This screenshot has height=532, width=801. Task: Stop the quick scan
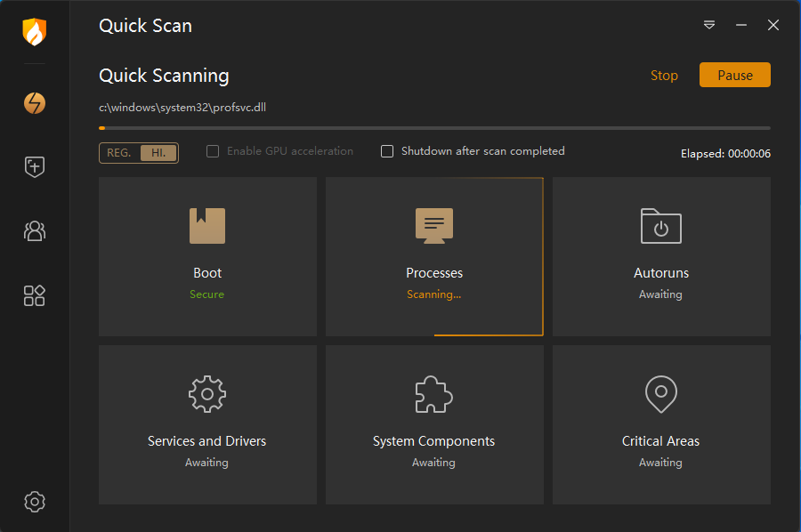664,76
